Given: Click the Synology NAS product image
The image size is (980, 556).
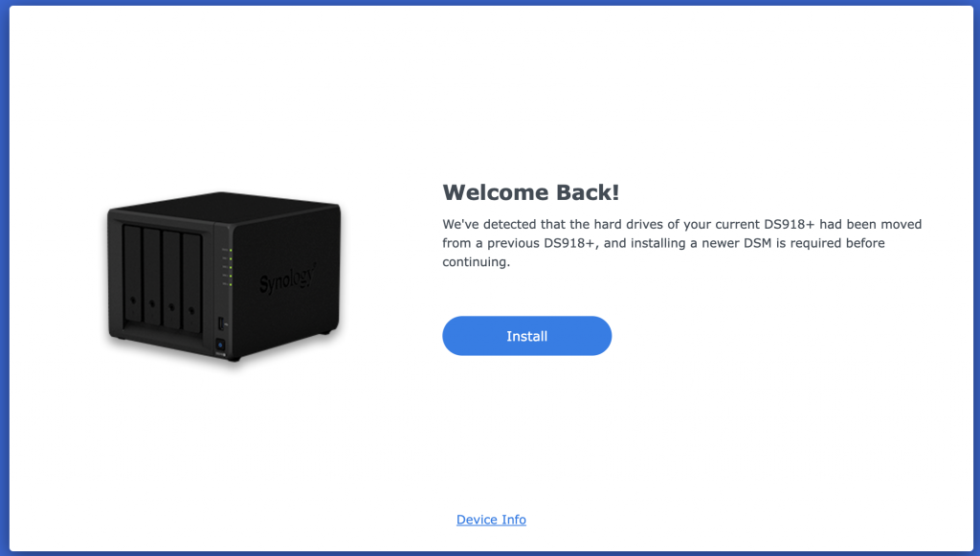Looking at the screenshot, I should coord(224,277).
